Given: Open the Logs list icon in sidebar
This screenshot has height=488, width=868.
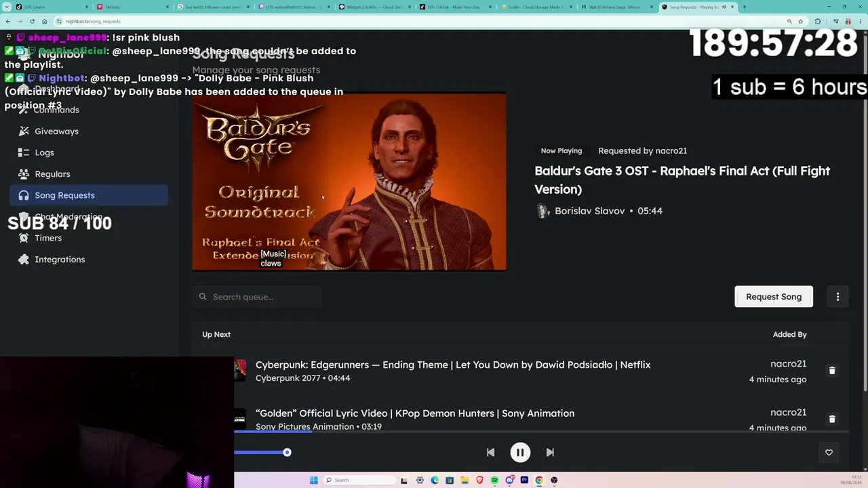Looking at the screenshot, I should point(24,152).
